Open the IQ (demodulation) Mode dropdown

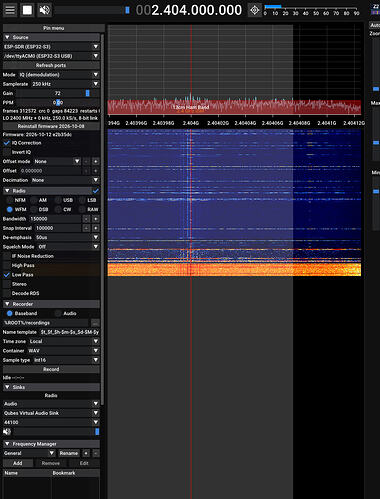59,75
